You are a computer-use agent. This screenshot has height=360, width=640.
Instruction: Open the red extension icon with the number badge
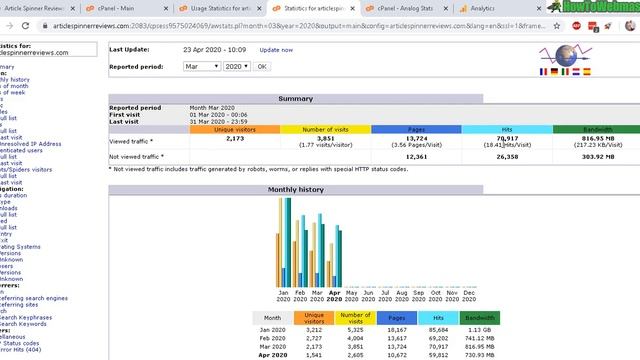click(x=593, y=27)
